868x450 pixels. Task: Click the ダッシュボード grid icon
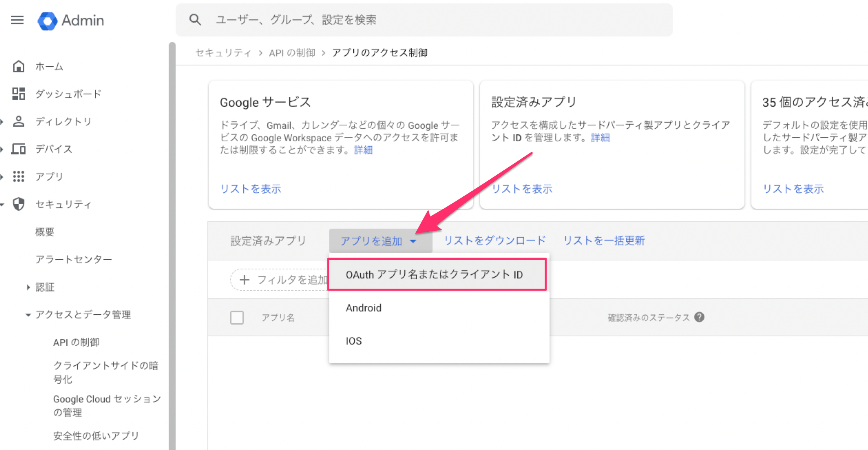coord(18,94)
